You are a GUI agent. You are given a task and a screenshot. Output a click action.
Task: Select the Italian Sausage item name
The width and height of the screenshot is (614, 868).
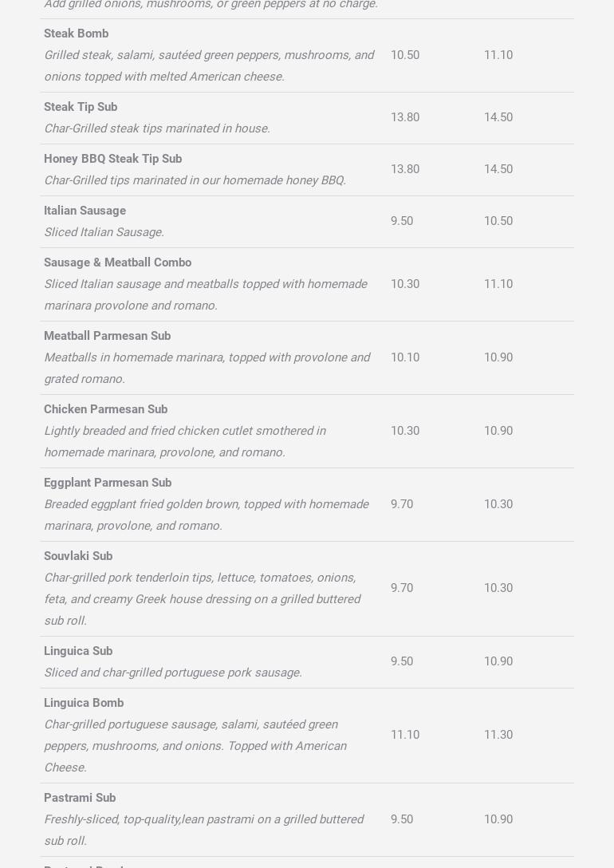(85, 211)
